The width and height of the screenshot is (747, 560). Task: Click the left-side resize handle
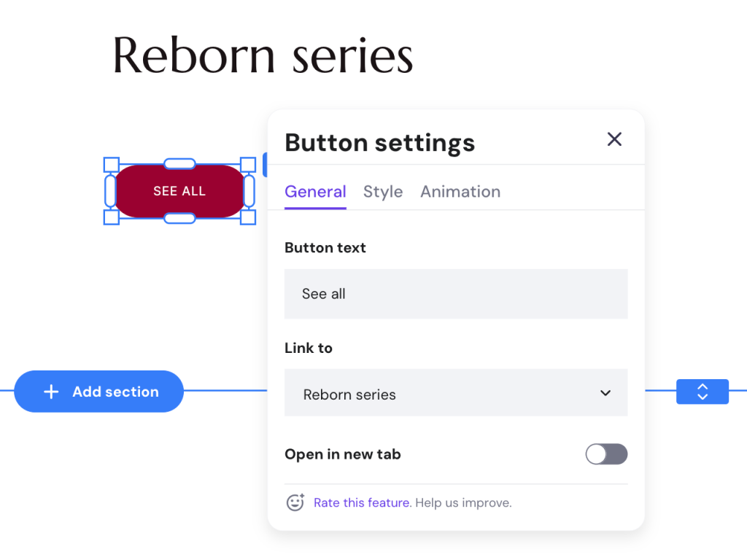[x=111, y=191]
